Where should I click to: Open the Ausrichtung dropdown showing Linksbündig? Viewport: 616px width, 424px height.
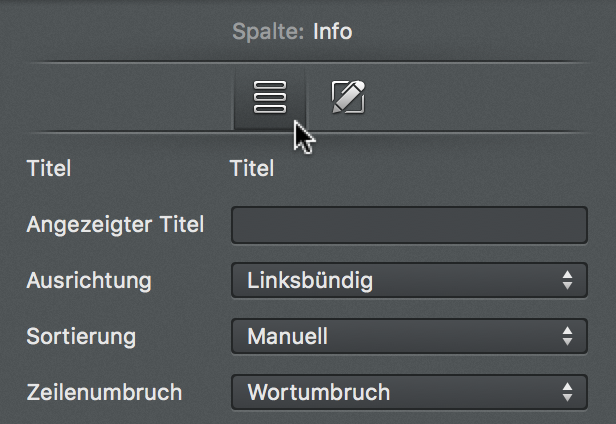409,281
